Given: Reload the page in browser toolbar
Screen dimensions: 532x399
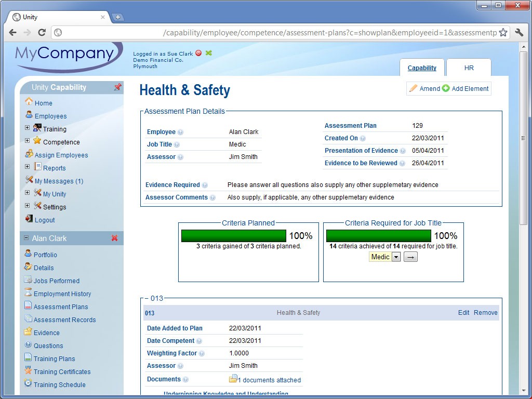Looking at the screenshot, I should coord(42,33).
